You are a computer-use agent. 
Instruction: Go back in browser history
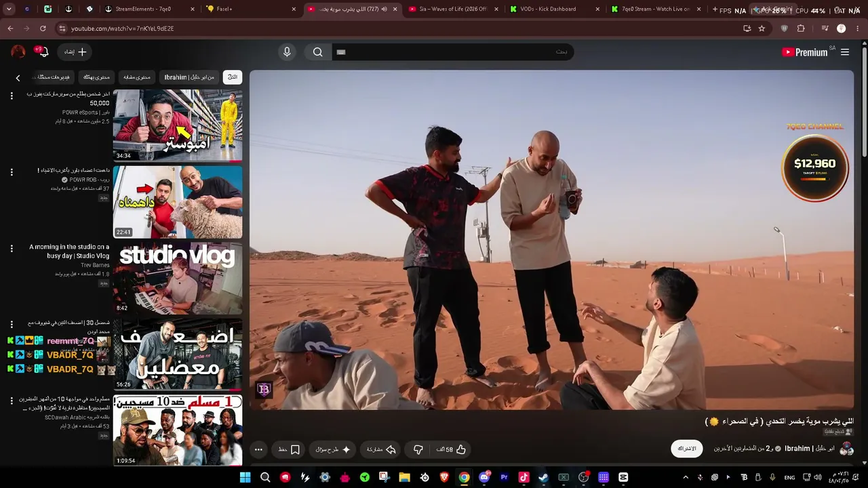pos(10,28)
